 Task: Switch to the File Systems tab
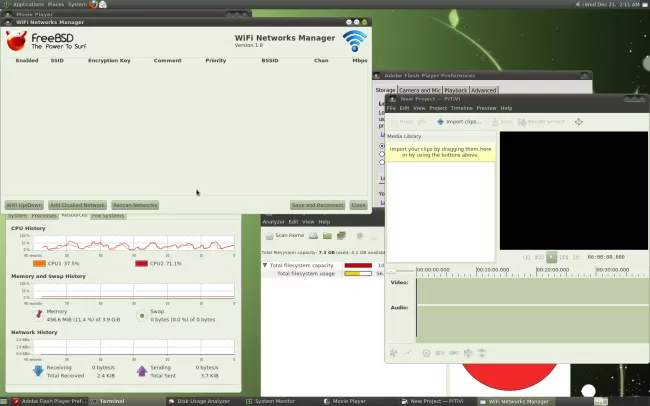coord(107,215)
